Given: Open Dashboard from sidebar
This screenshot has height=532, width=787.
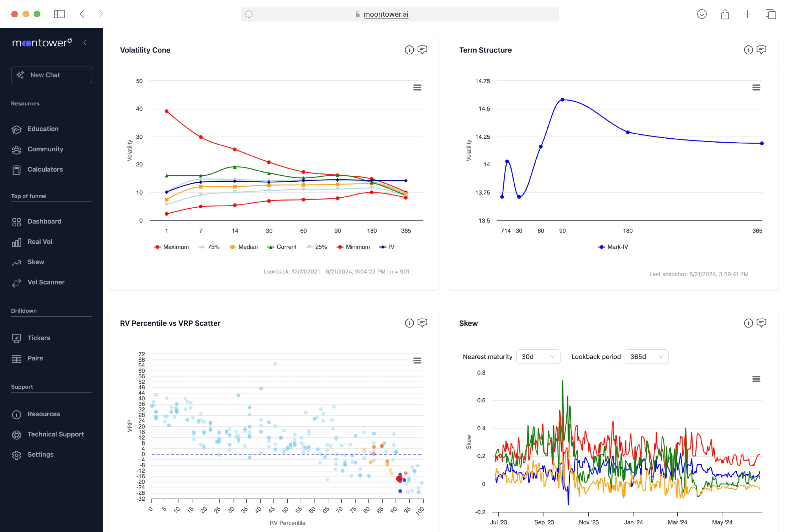Looking at the screenshot, I should click(44, 222).
